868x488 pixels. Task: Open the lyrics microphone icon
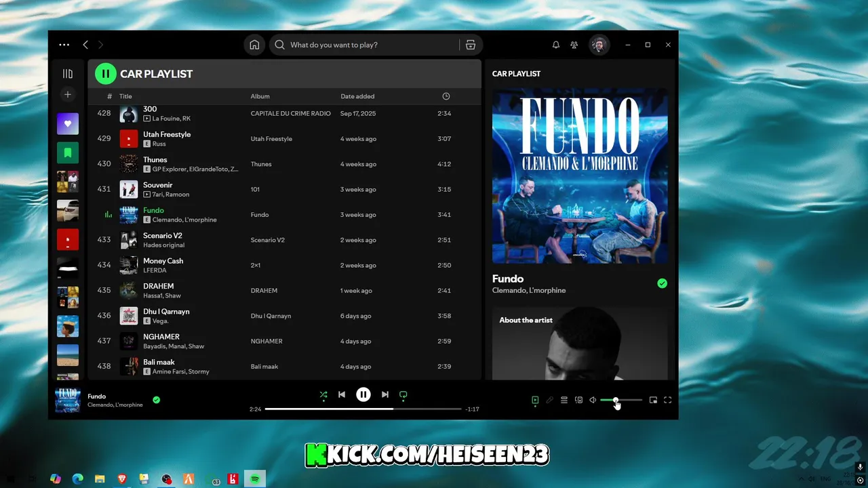pos(550,401)
